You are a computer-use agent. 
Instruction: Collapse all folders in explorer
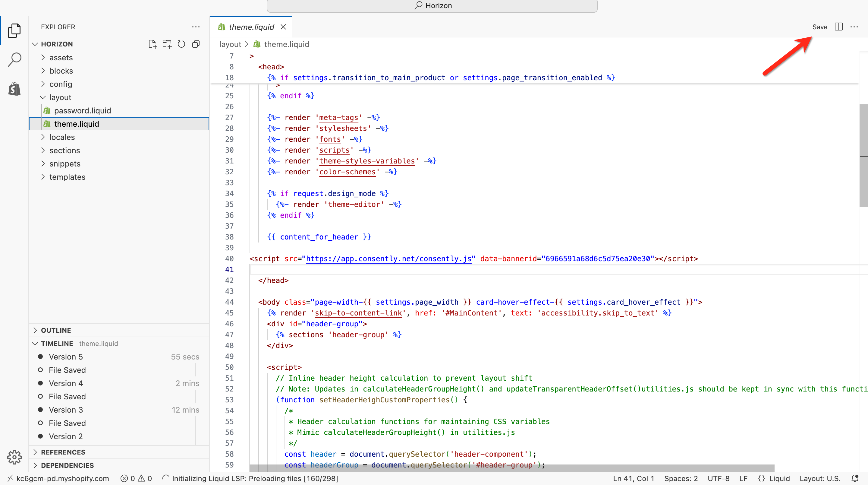196,44
